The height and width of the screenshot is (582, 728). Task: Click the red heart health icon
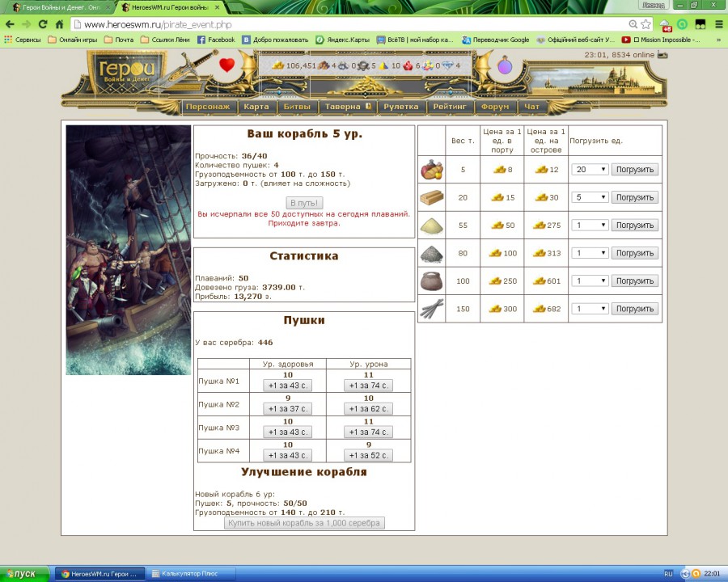[226, 65]
